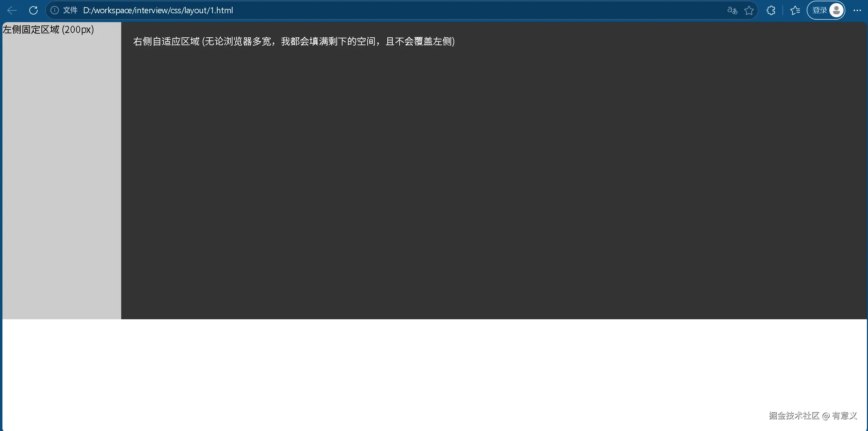868x431 pixels.
Task: Add page to favorites star
Action: click(749, 11)
